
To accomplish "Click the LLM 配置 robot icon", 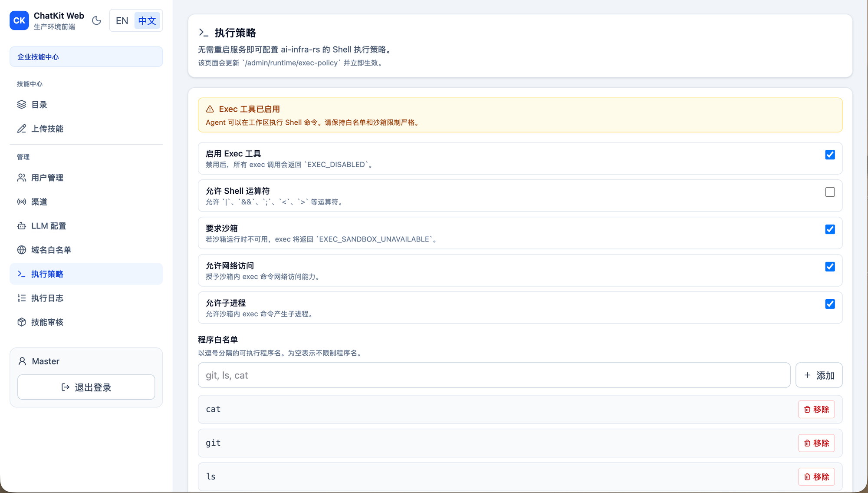I will tap(22, 226).
